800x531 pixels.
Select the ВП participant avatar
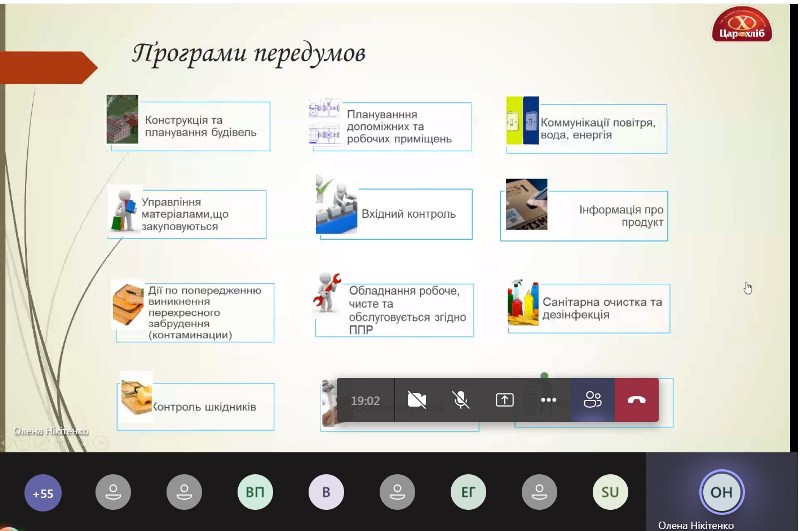(255, 492)
